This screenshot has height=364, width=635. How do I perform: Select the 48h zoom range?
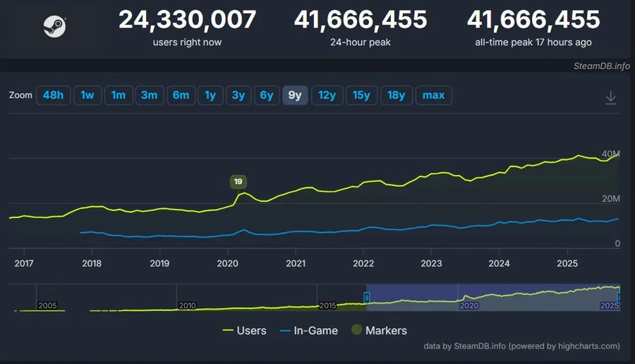click(x=54, y=95)
